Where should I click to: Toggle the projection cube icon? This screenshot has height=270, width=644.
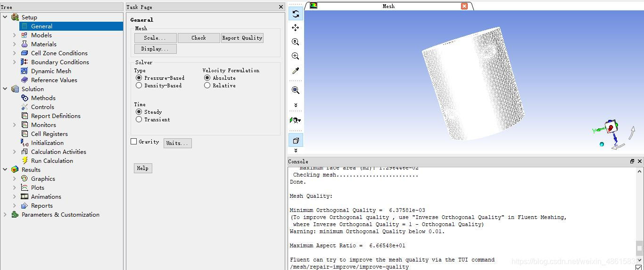(296, 140)
